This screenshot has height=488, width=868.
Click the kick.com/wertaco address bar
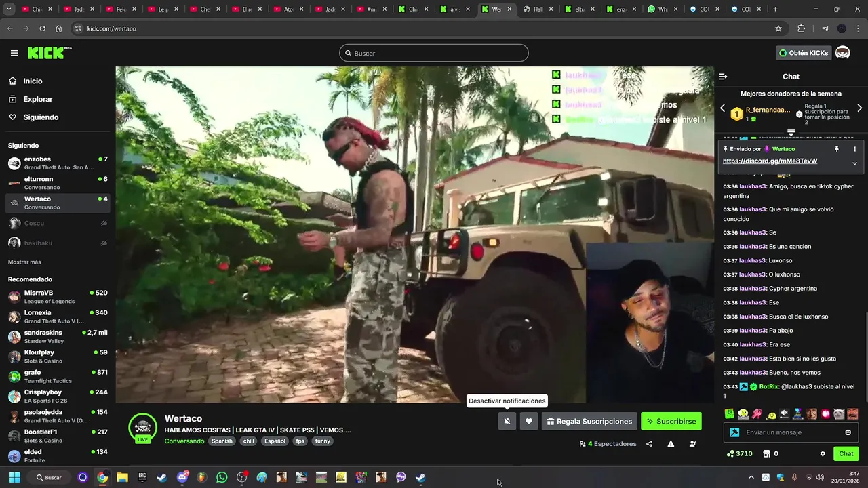427,28
